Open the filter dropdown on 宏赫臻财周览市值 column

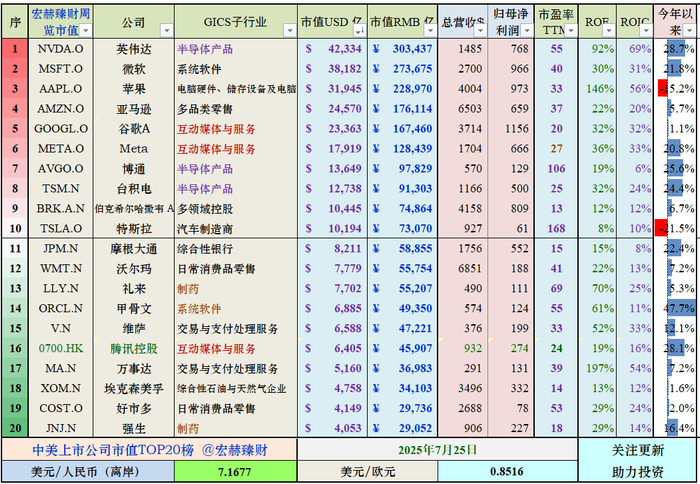(x=85, y=30)
